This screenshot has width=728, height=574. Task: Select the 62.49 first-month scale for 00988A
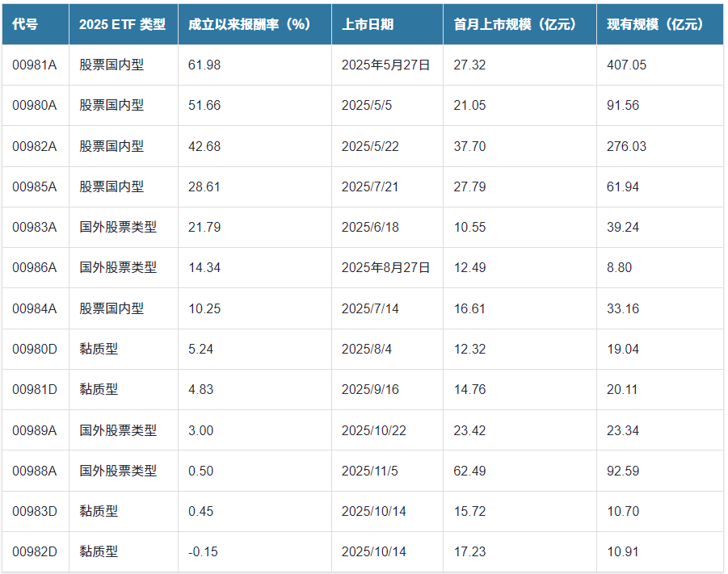point(468,471)
